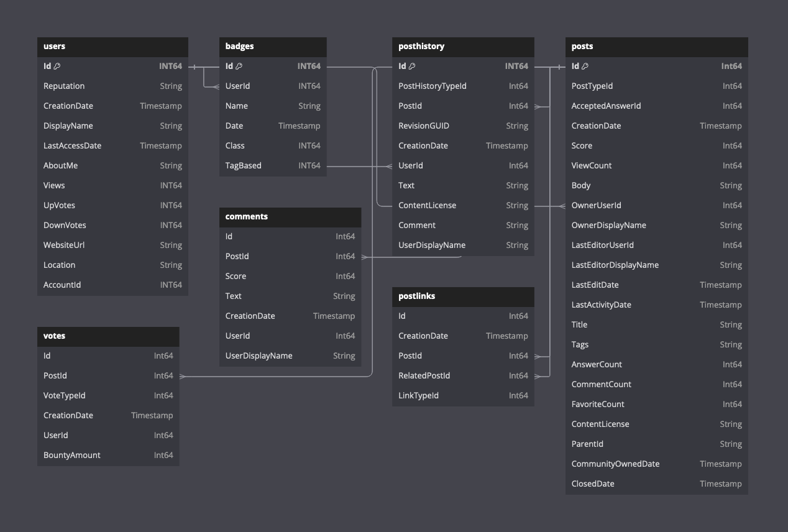Select the key icon beside badges Id

click(240, 66)
